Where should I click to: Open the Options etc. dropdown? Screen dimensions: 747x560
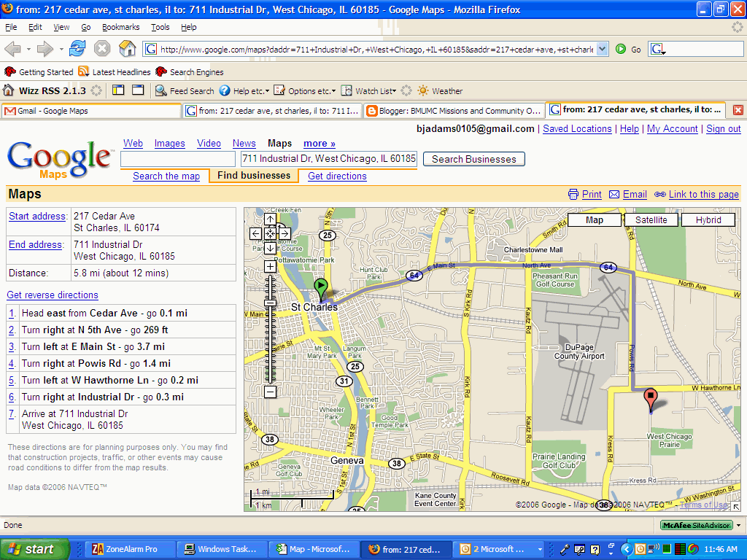333,91
